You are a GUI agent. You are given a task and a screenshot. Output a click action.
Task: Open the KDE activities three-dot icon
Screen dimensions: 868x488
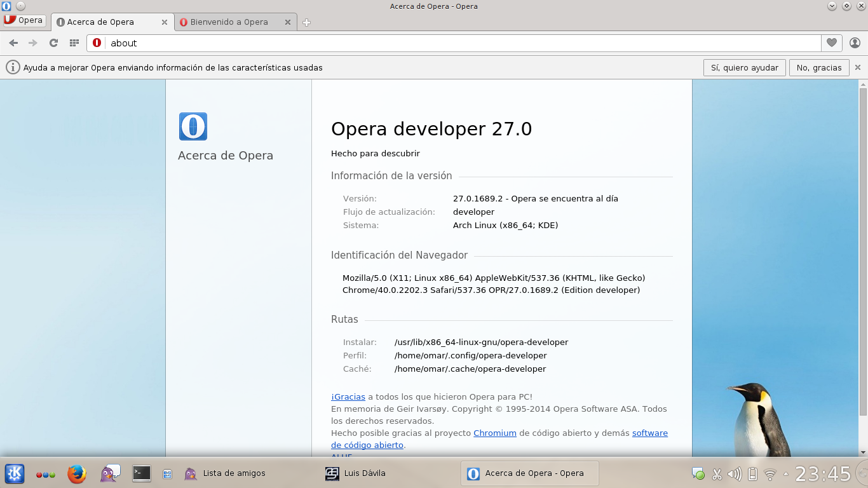(46, 474)
